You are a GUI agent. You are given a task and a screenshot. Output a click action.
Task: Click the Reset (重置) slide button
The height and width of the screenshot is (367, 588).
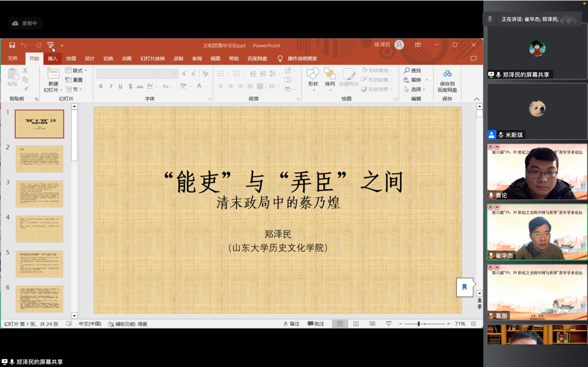pos(74,80)
